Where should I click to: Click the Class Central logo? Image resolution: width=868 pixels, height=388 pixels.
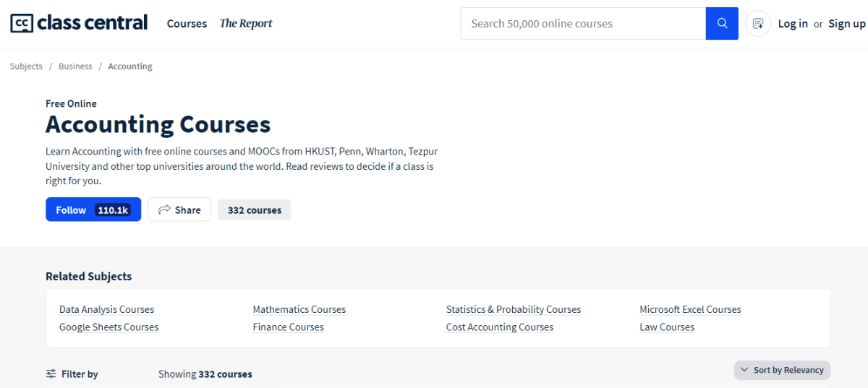79,23
